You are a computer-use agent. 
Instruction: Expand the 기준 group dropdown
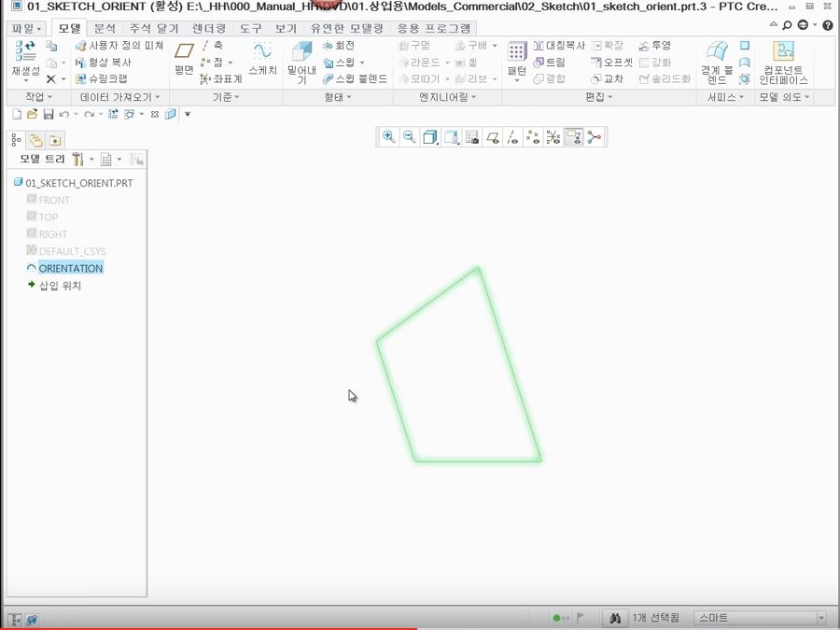226,97
